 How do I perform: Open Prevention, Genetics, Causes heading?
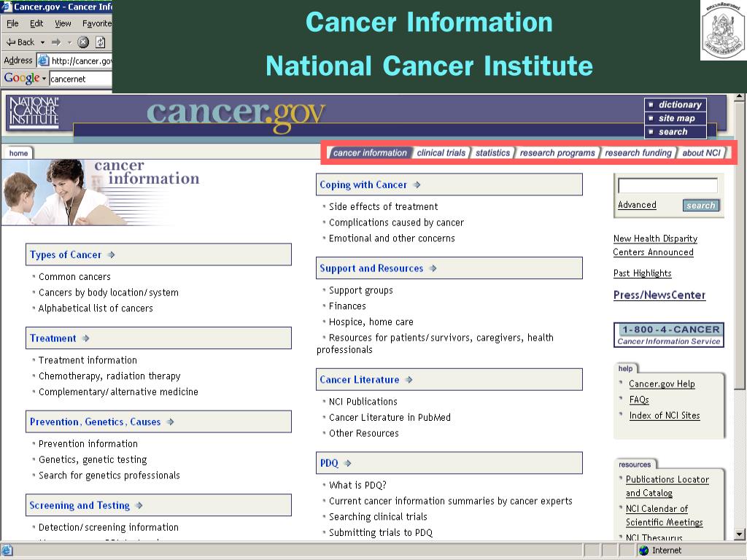coord(96,422)
